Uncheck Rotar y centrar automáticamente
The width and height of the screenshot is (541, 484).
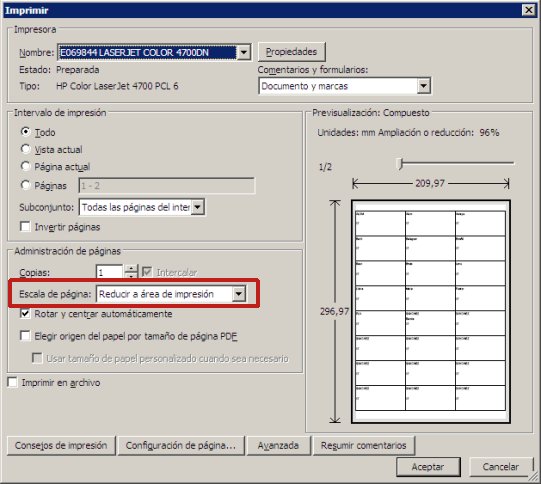[25, 314]
